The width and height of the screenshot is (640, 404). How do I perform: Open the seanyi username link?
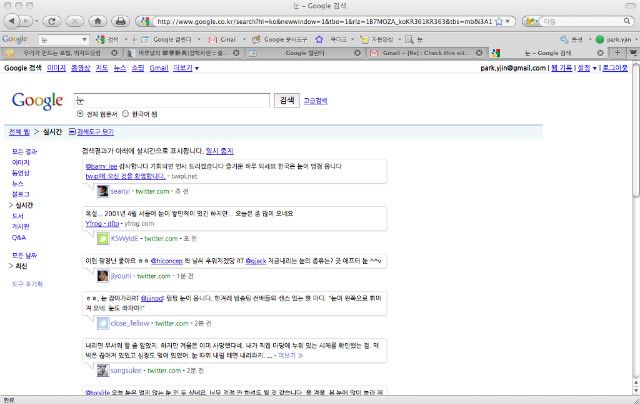coord(120,191)
